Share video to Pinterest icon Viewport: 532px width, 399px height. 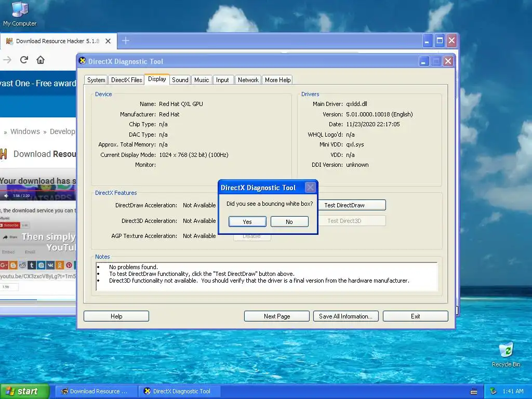coord(69,265)
